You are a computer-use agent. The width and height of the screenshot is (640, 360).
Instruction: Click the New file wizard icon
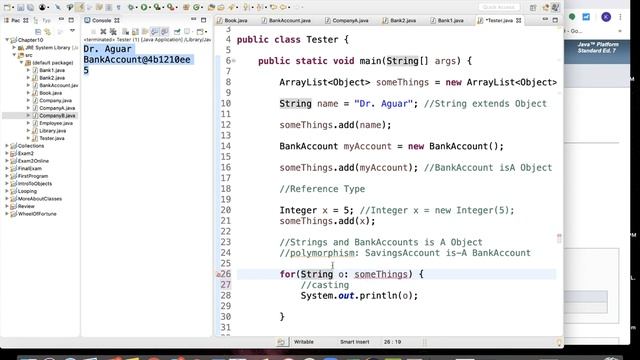pyautogui.click(x=7, y=7)
